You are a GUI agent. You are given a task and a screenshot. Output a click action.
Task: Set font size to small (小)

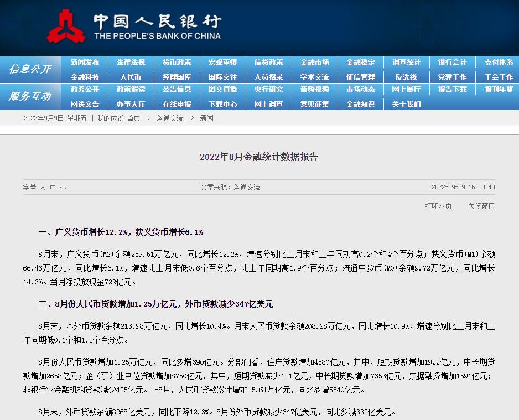[63, 188]
